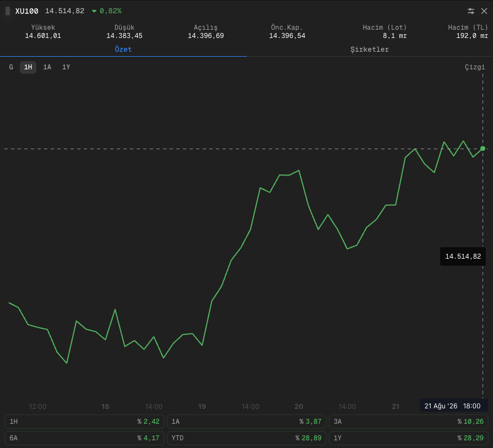Click the 0,82% change percentage
The height and width of the screenshot is (448, 493).
(111, 11)
